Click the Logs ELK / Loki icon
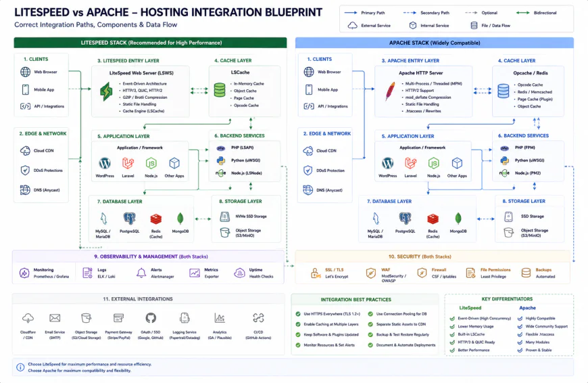This screenshot has height=383, width=588. pyautogui.click(x=87, y=273)
